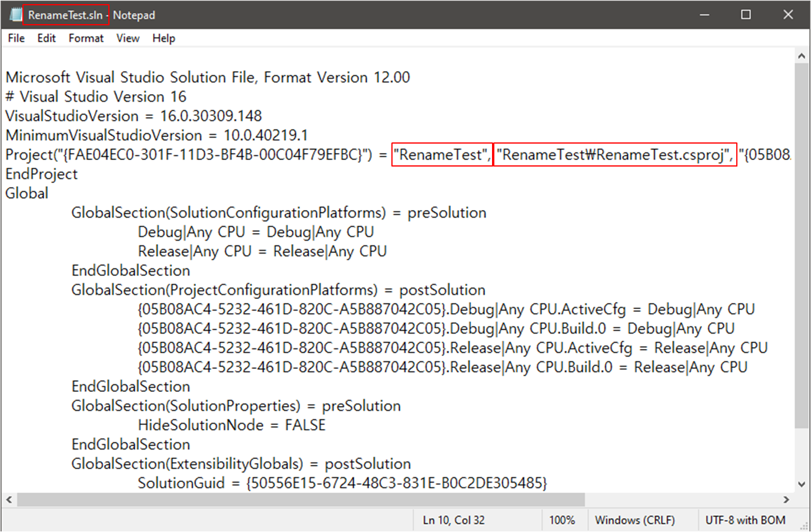Open the File menu

click(16, 38)
